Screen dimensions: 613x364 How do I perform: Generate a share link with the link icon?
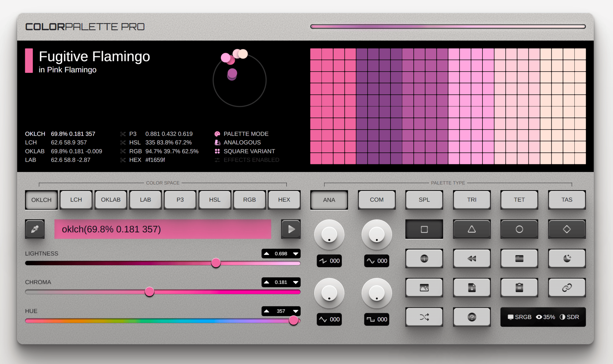coord(567,288)
